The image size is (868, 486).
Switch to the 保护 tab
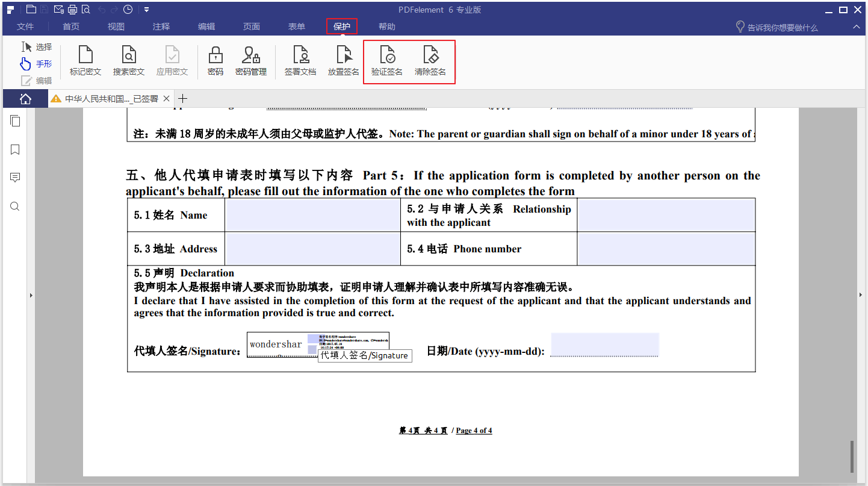click(x=342, y=26)
